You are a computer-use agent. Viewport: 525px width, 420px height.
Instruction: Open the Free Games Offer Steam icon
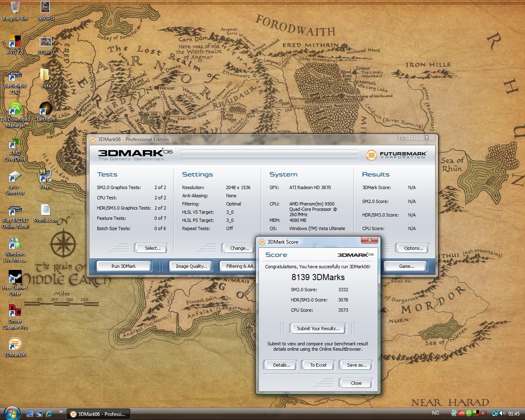(x=15, y=283)
